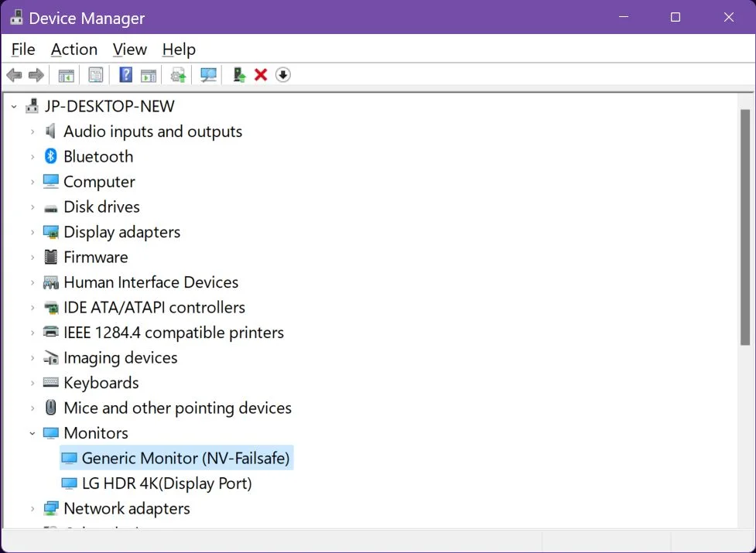Open the Action menu
756x553 pixels.
[x=74, y=49]
